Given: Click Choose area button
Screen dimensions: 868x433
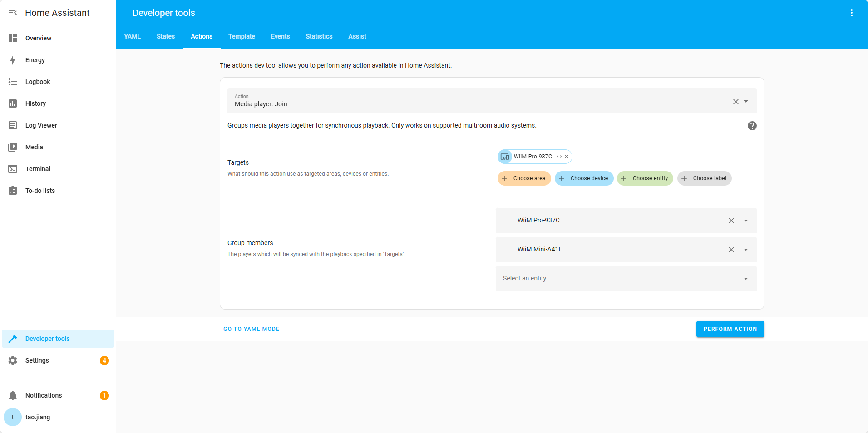Looking at the screenshot, I should (x=524, y=178).
